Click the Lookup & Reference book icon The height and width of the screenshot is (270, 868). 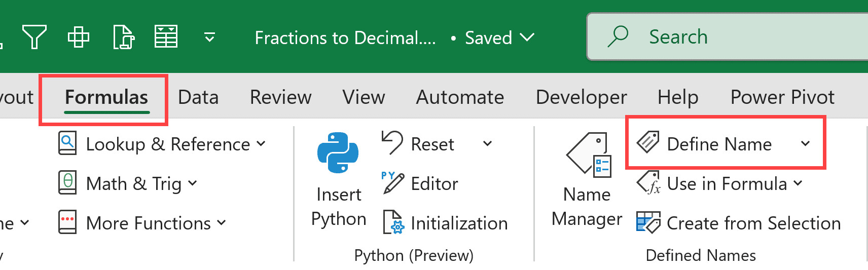pyautogui.click(x=67, y=143)
